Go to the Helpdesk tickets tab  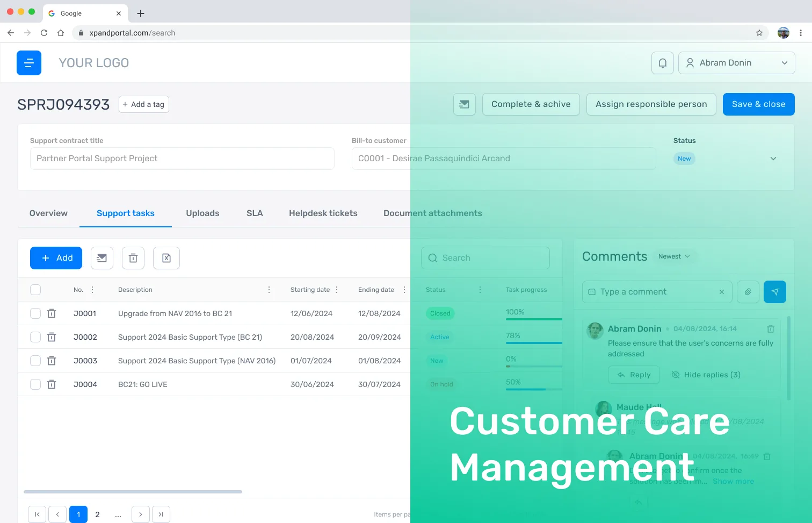[323, 213]
